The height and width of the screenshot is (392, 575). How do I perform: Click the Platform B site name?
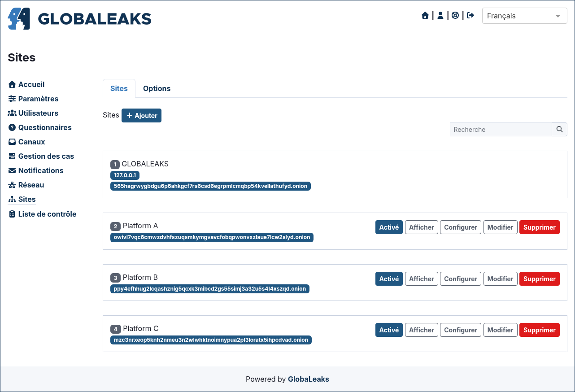[140, 277]
